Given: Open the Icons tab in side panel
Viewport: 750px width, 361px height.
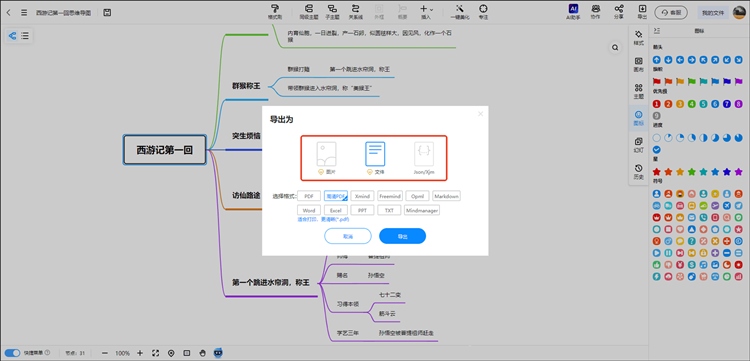Looking at the screenshot, I should tap(638, 118).
